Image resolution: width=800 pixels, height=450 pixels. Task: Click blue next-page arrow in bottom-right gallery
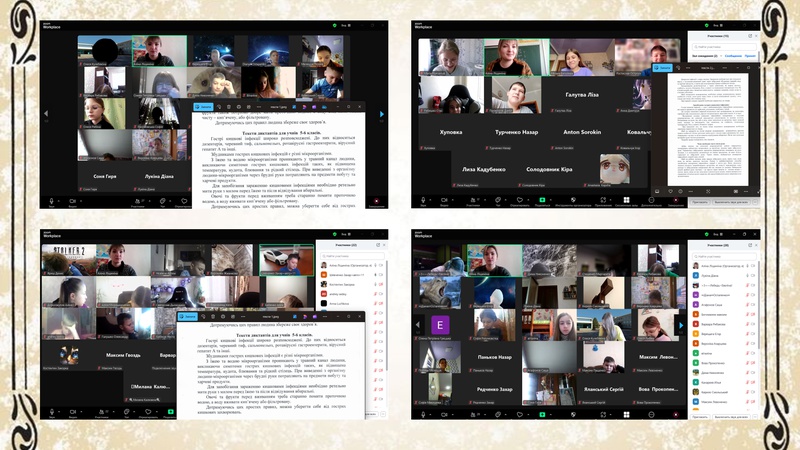point(681,324)
